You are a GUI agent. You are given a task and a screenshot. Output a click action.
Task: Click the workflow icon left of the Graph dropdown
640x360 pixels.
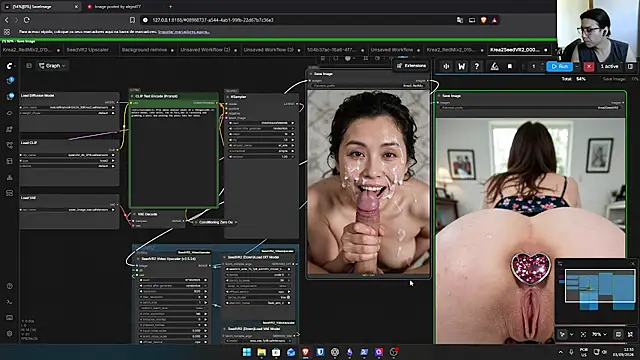click(x=29, y=65)
